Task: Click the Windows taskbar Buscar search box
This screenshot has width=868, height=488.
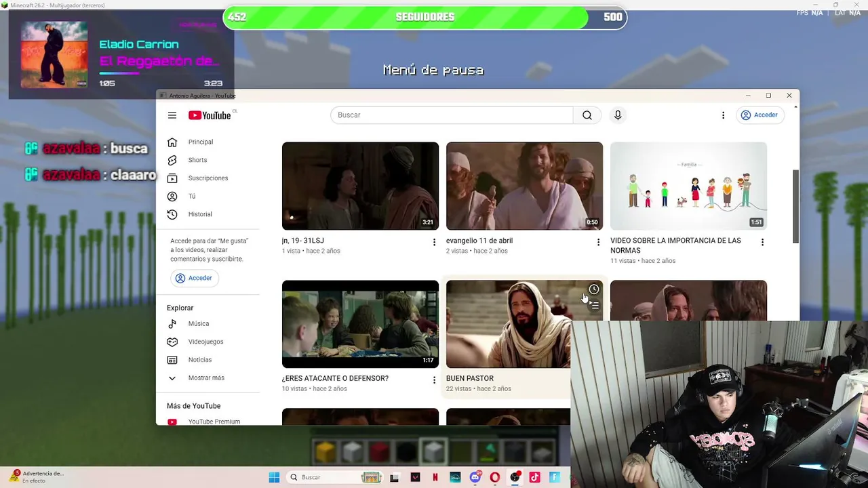Action: coord(336,477)
